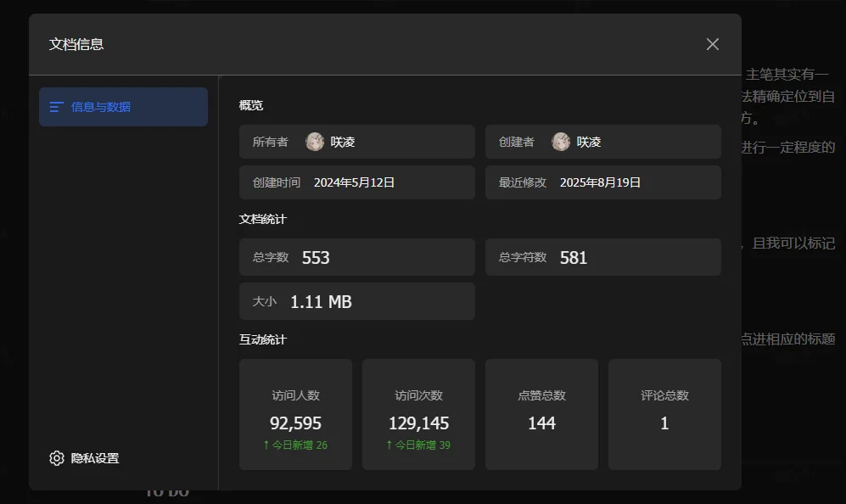Select the 访问人数 statistics card
This screenshot has width=846, height=504.
pos(295,414)
